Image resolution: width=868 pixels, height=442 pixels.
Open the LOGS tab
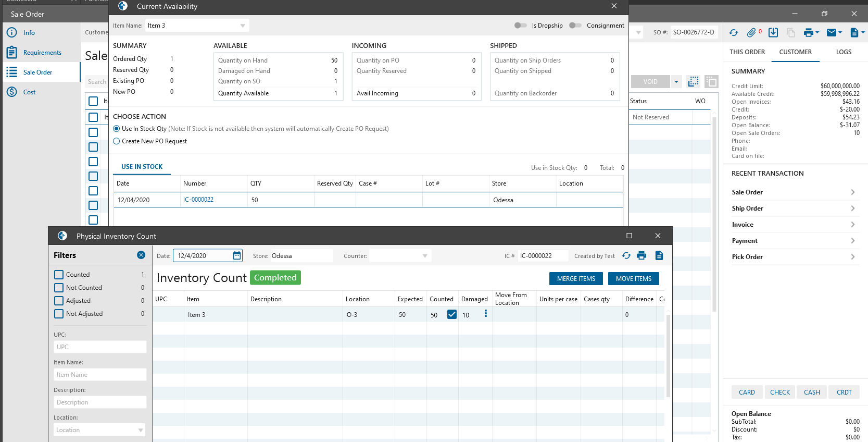pos(844,52)
